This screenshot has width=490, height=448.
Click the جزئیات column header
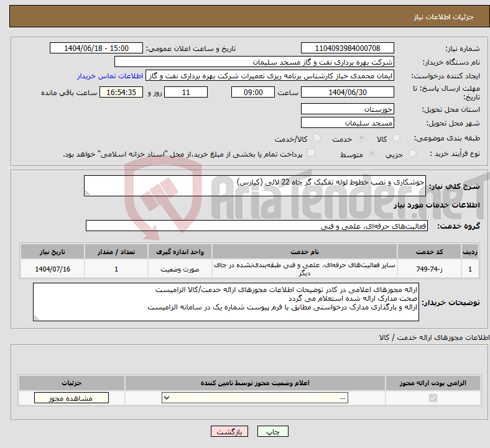[72, 383]
